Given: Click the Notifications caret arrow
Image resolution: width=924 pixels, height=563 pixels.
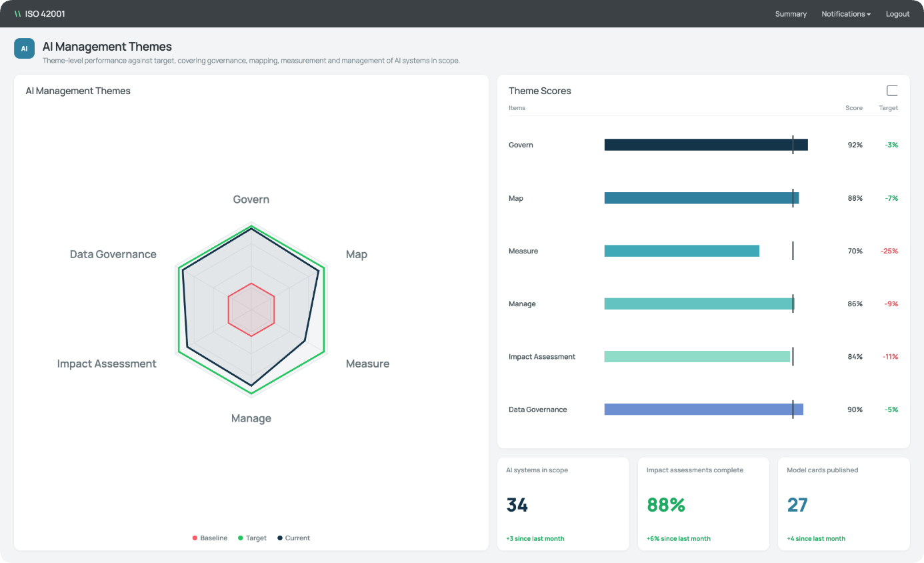Looking at the screenshot, I should [x=869, y=15].
